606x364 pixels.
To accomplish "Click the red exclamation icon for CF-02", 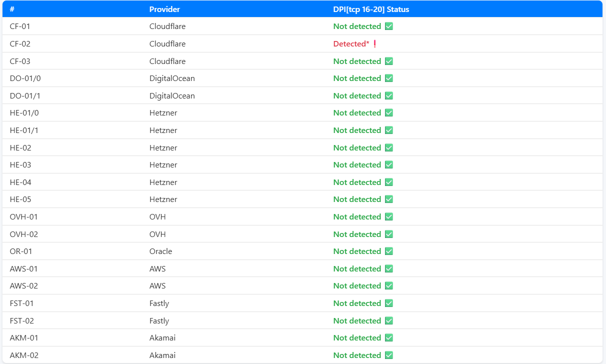I will [x=374, y=44].
